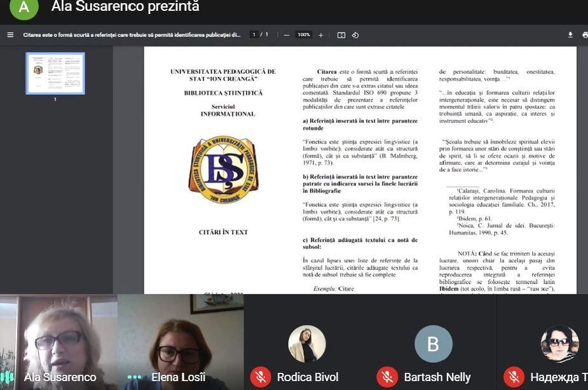Click the 'Elena Losîi' name label
The image size is (588, 390).
click(178, 377)
